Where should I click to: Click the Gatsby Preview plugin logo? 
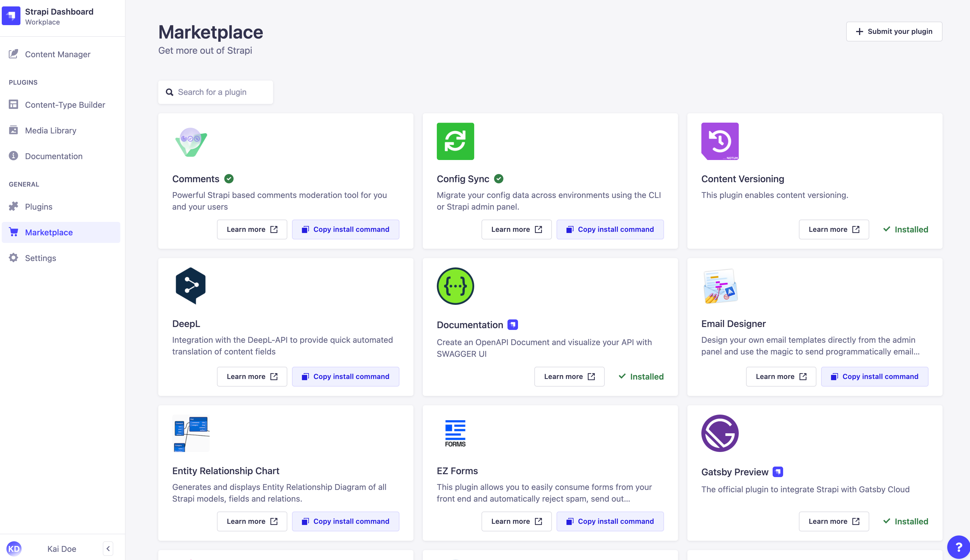(x=719, y=433)
